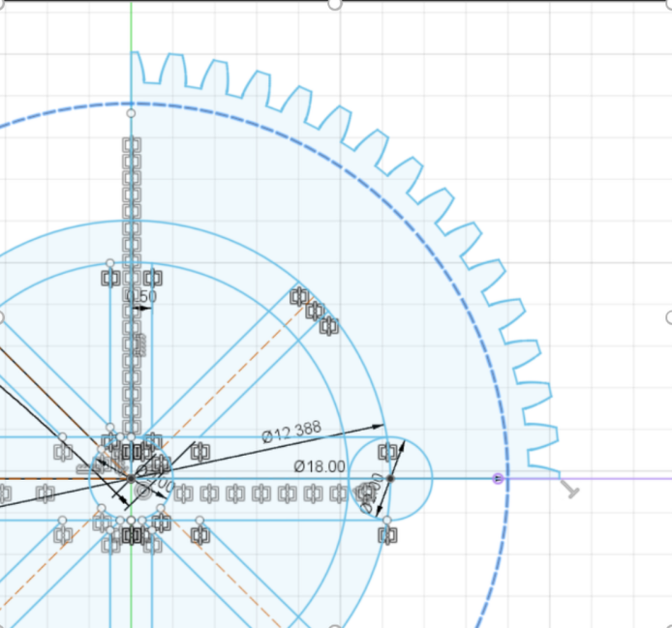Viewport: 672px width, 628px height.
Task: Click the rotated diameter label inside the small circle
Action: click(371, 493)
